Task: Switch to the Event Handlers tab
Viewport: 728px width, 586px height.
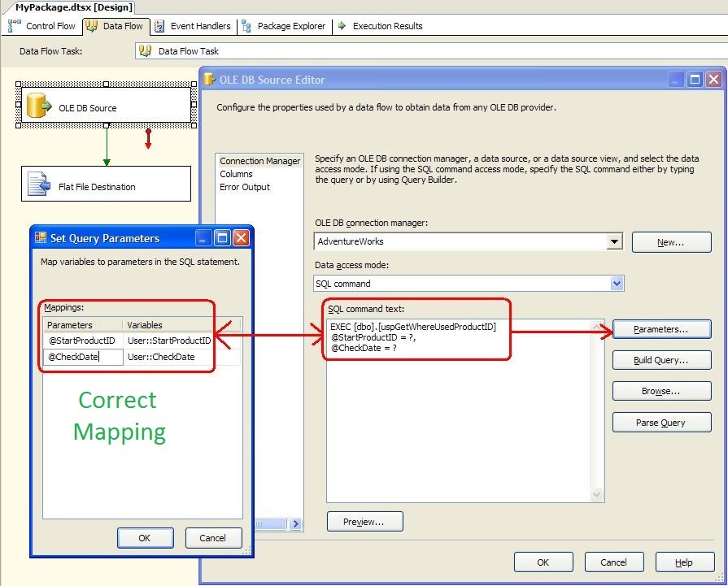Action: coord(192,26)
